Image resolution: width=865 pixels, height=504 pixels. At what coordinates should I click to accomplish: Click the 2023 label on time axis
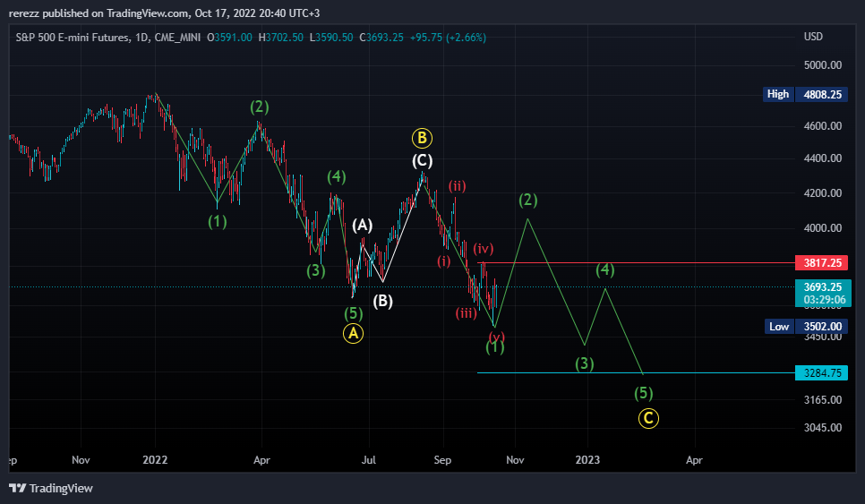[x=587, y=460]
